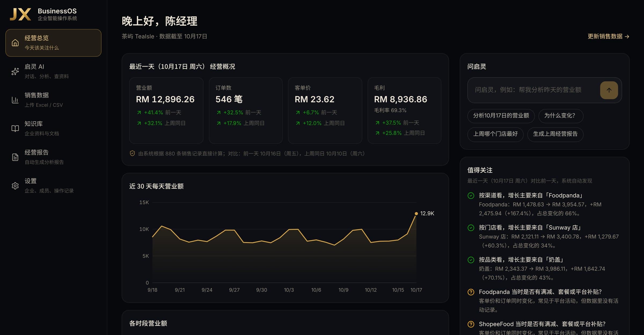
Task: Click the 营业额 up-arrow icon for +41.4%
Action: coord(139,113)
